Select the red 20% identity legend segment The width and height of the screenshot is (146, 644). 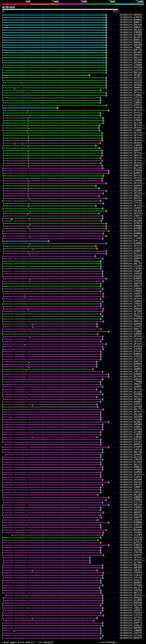[16, 4]
